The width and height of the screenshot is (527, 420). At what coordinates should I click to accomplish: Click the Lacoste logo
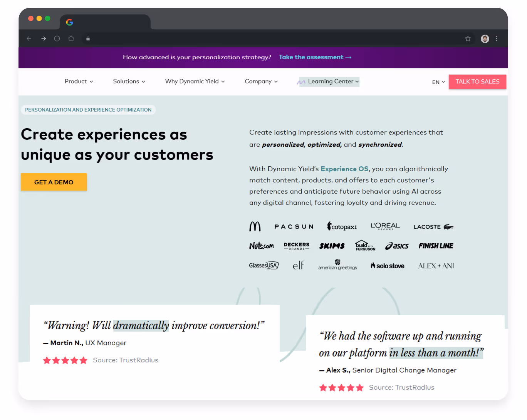click(433, 227)
